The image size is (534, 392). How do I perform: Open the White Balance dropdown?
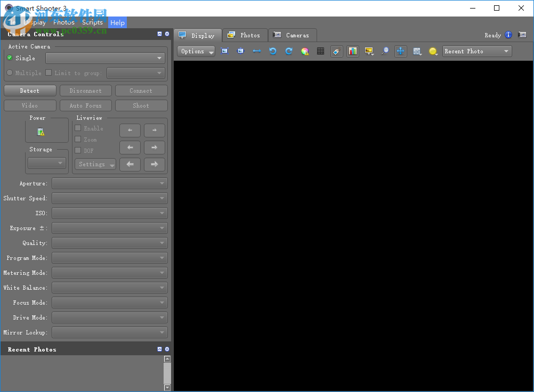[110, 288]
